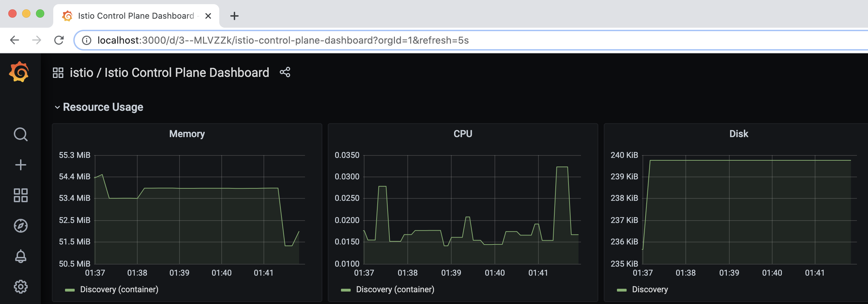
Task: Open Dashboards grid icon in sidebar
Action: click(21, 195)
